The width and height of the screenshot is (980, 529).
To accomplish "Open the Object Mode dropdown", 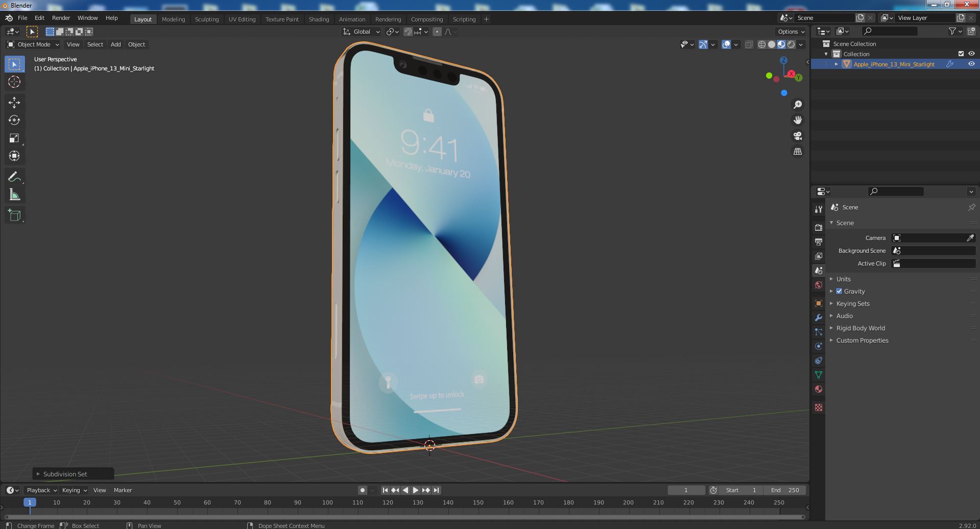I will tap(33, 44).
